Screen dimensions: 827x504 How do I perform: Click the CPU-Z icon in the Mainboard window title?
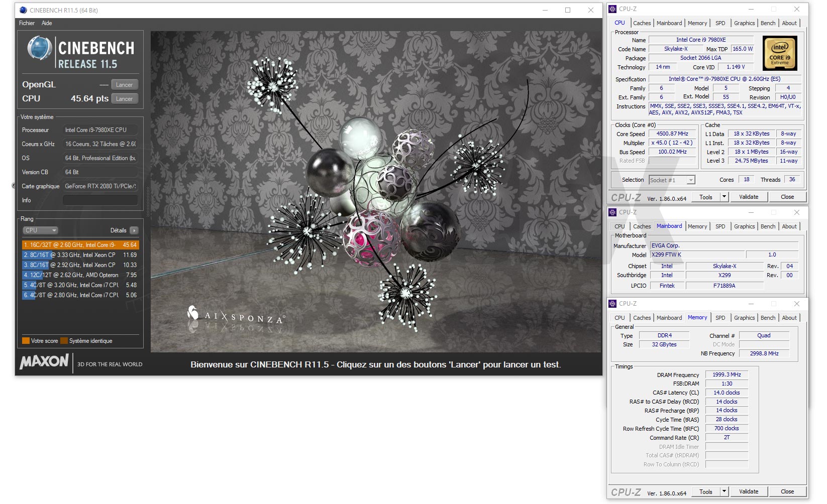[612, 212]
